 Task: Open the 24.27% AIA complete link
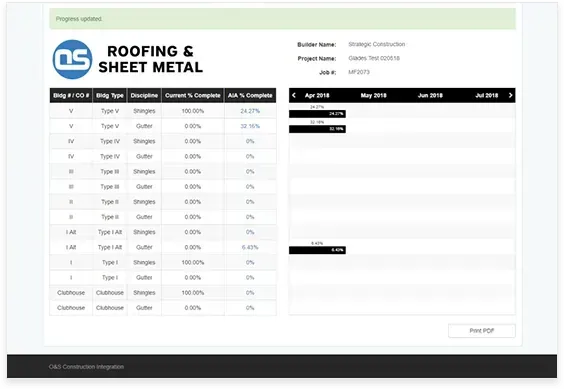tap(250, 111)
